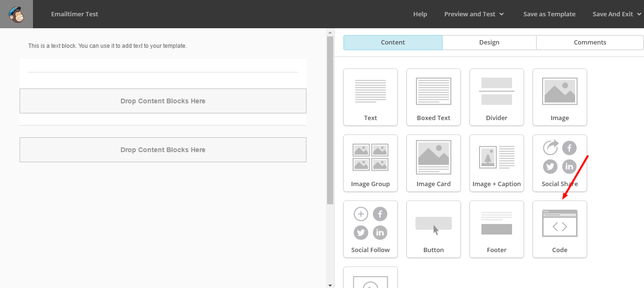Image resolution: width=644 pixels, height=288 pixels.
Task: Select the Button content block
Action: [434, 229]
